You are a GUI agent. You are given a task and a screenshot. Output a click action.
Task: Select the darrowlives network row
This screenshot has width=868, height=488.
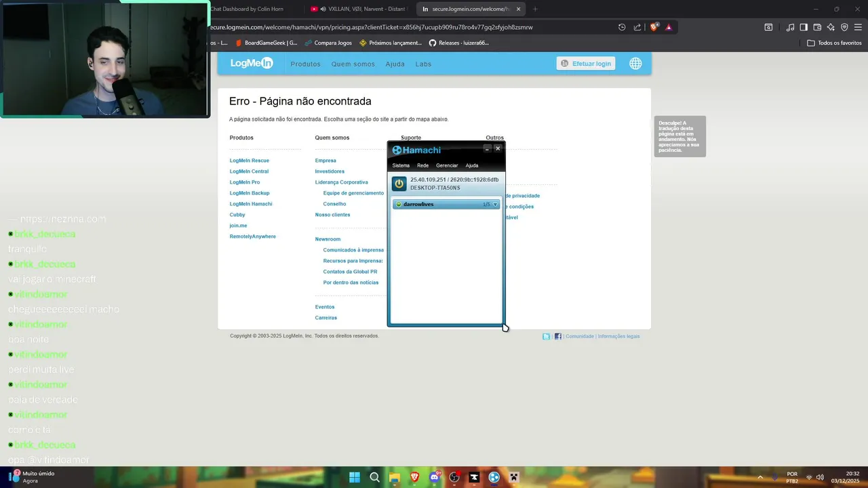[446, 204]
